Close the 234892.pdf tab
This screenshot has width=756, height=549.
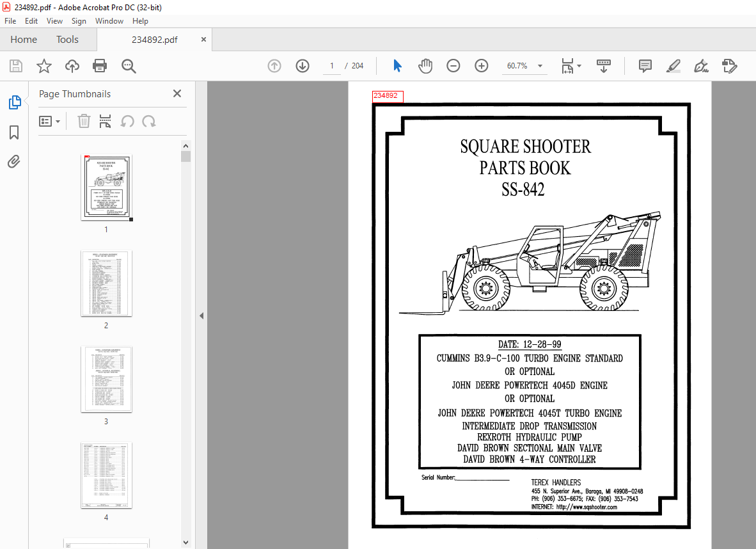[x=203, y=40]
